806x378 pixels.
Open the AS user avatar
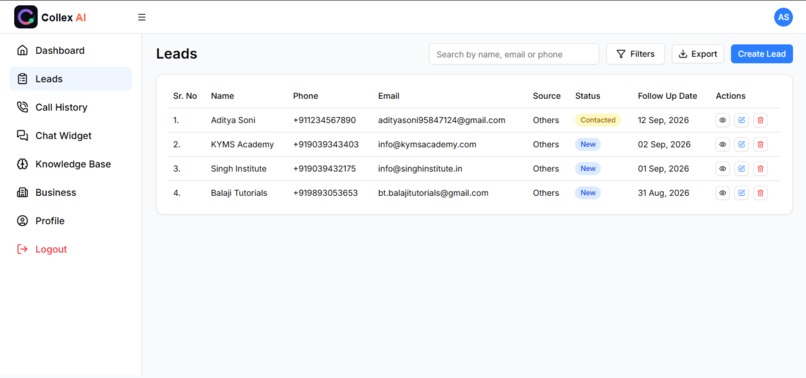783,17
